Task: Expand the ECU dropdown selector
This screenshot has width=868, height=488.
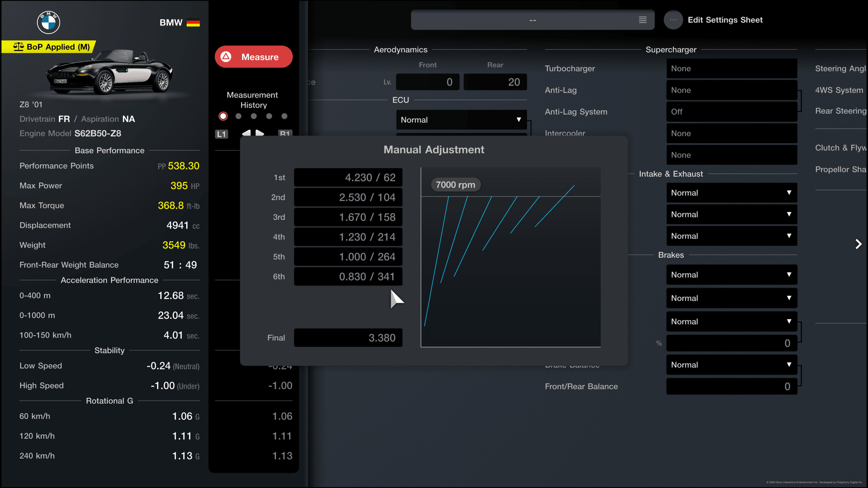Action: [462, 120]
